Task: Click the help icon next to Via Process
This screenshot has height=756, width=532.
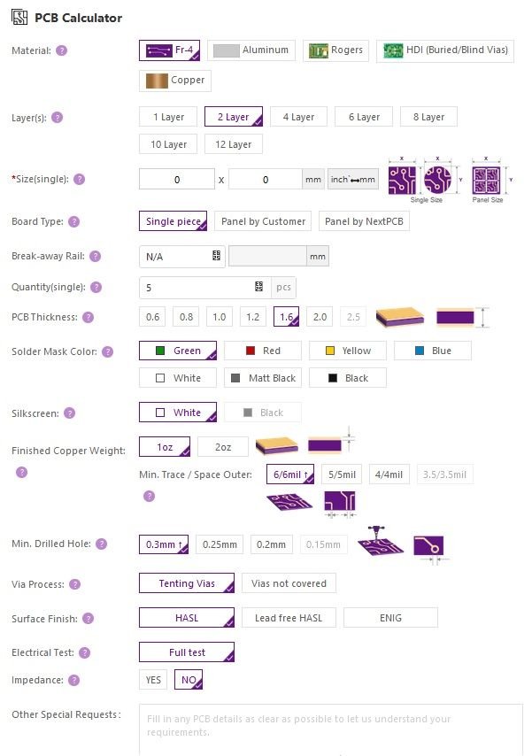Action: coord(74,584)
